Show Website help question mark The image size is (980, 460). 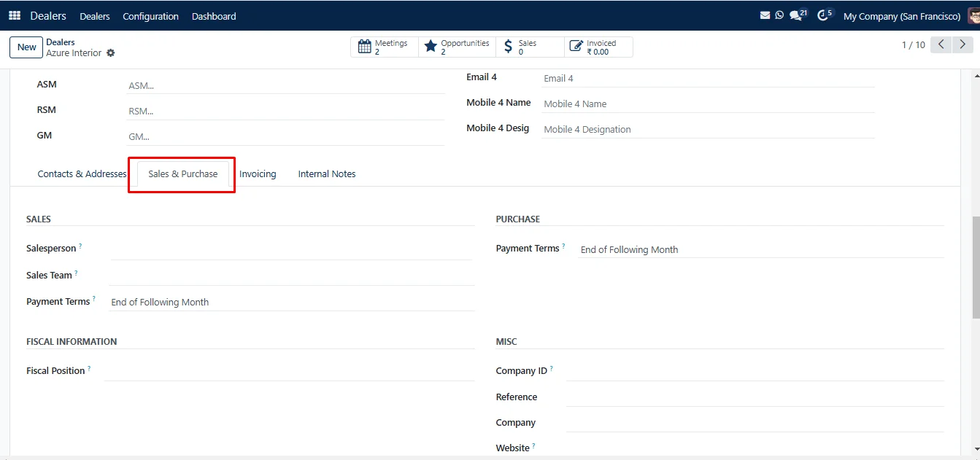tap(533, 446)
